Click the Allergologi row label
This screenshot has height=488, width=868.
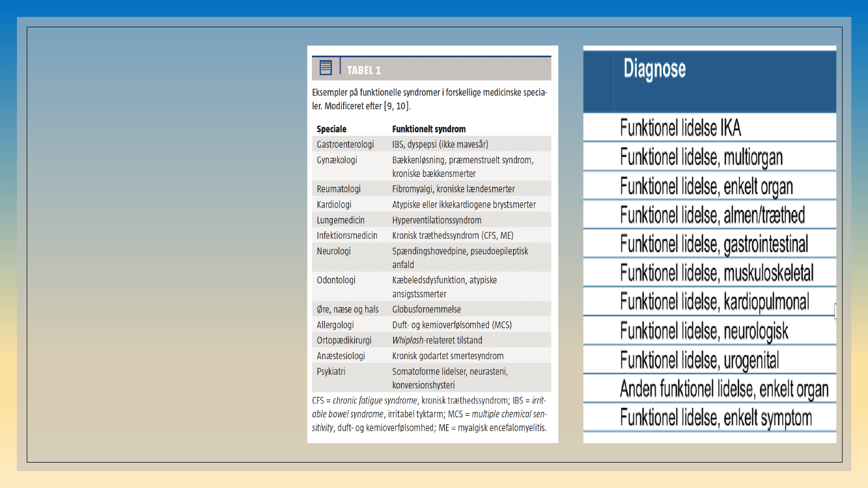coord(335,325)
